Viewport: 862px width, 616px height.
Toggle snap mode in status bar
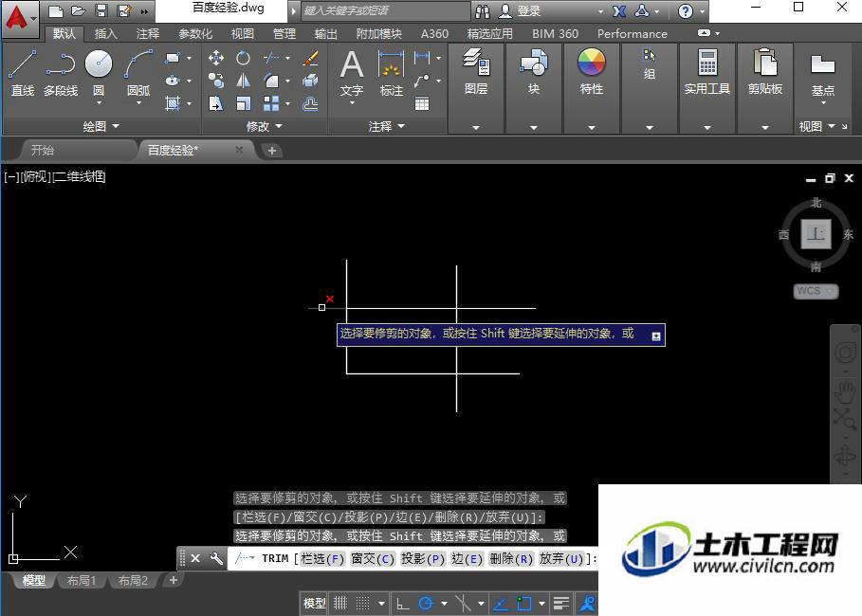[x=363, y=604]
